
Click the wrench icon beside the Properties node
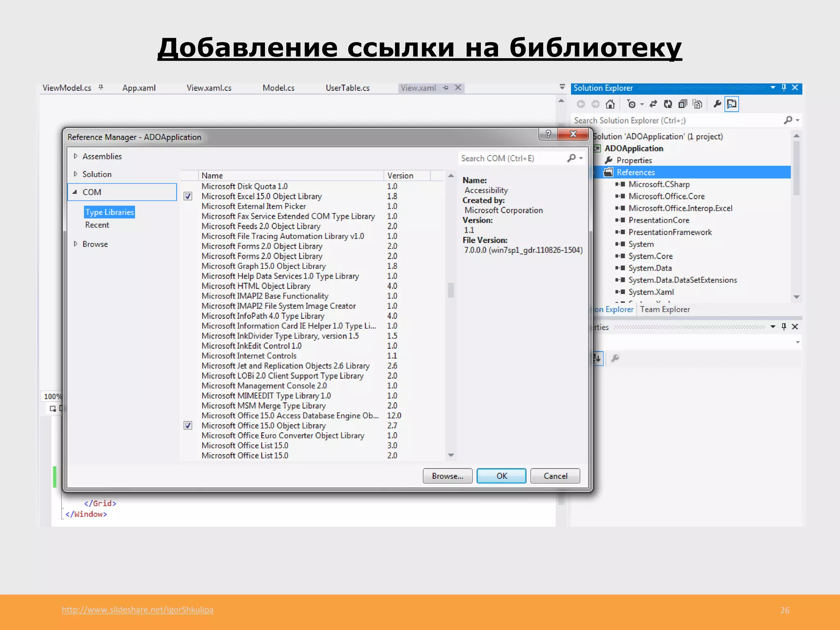pyautogui.click(x=609, y=160)
